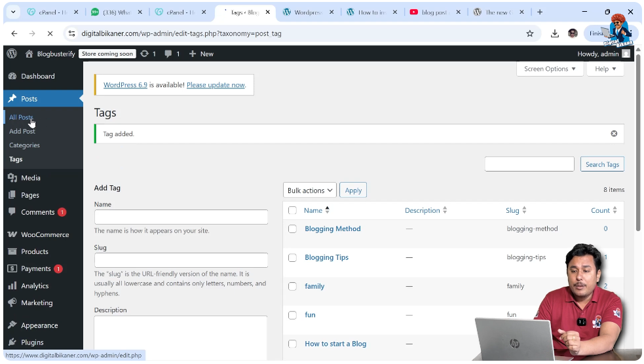
Task: Sort tags by Name column
Action: point(316,211)
